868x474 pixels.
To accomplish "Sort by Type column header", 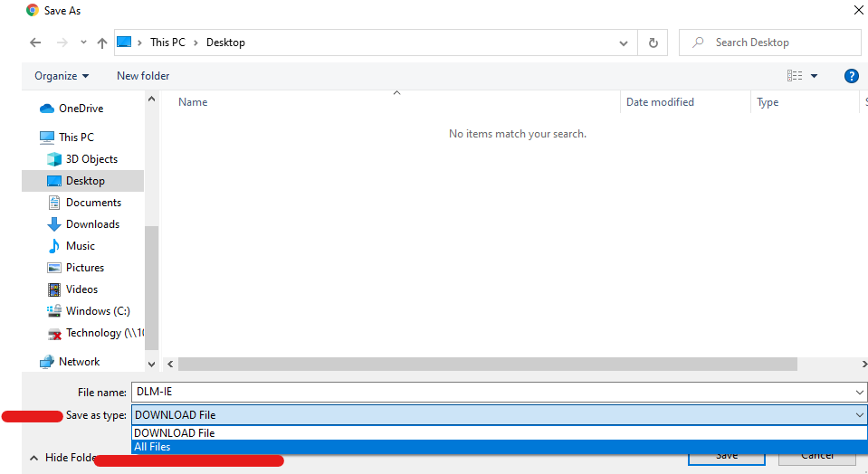I will pyautogui.click(x=768, y=102).
